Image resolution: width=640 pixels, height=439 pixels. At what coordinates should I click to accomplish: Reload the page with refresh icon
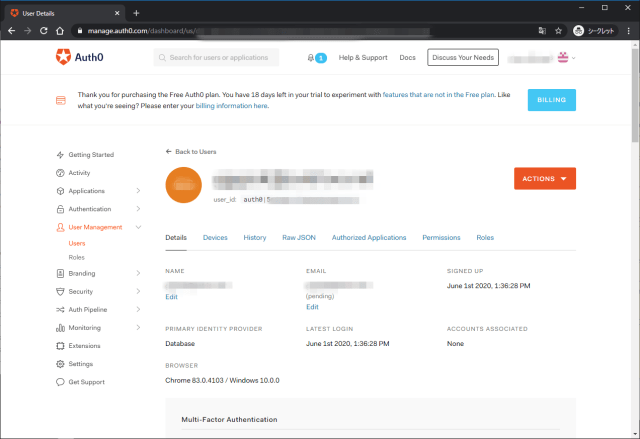[44, 31]
